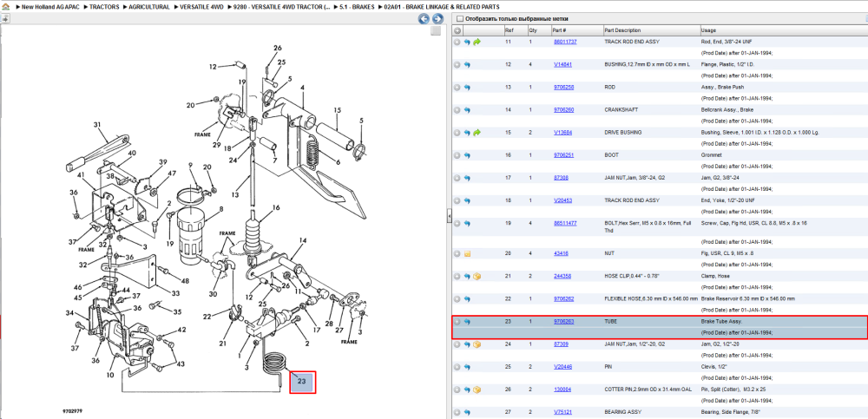Click the blue reply arrow in row 22
Viewport: 868px width, 419px height.
(467, 299)
